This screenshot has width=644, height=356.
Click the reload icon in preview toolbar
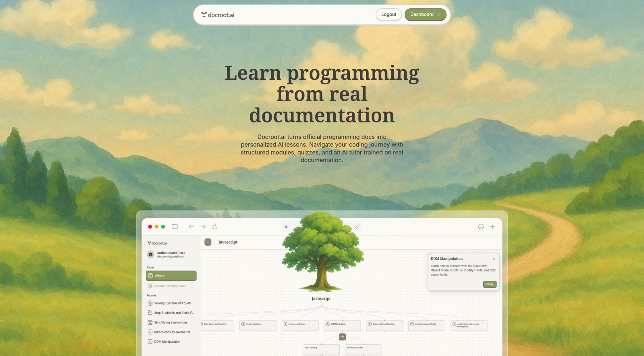coord(215,227)
